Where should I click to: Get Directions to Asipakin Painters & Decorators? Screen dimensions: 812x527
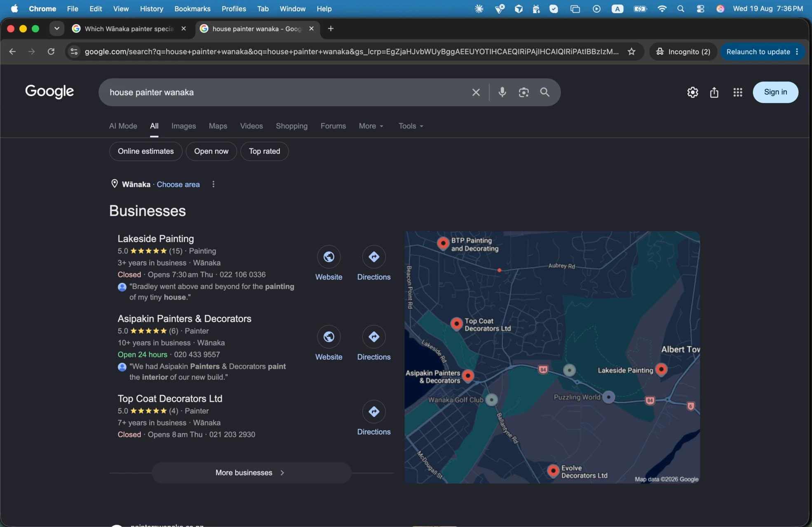tap(373, 337)
